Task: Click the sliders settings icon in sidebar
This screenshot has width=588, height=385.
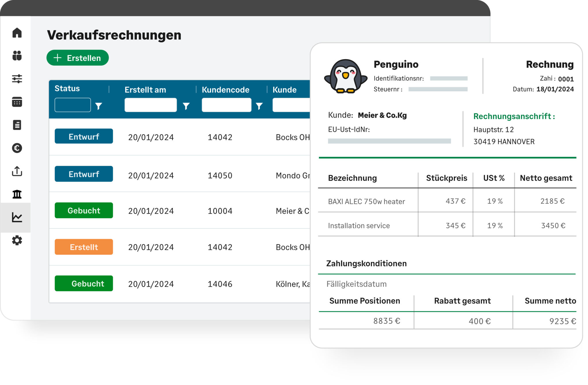Action: (x=17, y=79)
